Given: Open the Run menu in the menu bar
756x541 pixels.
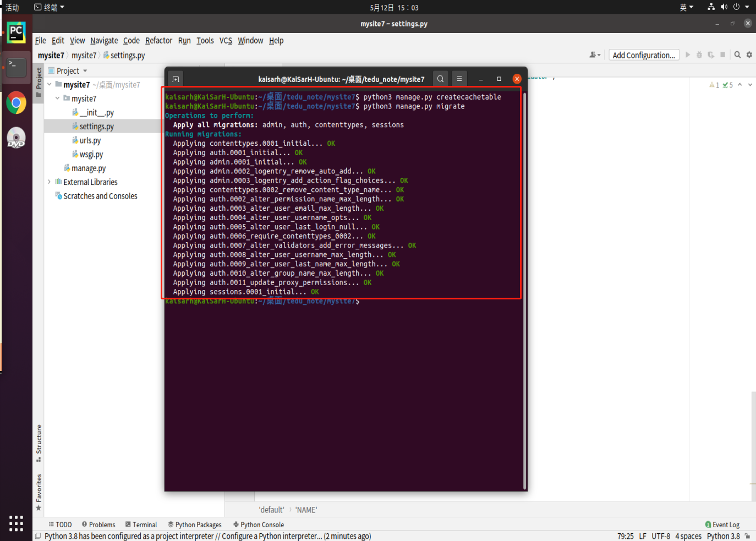Looking at the screenshot, I should tap(184, 40).
